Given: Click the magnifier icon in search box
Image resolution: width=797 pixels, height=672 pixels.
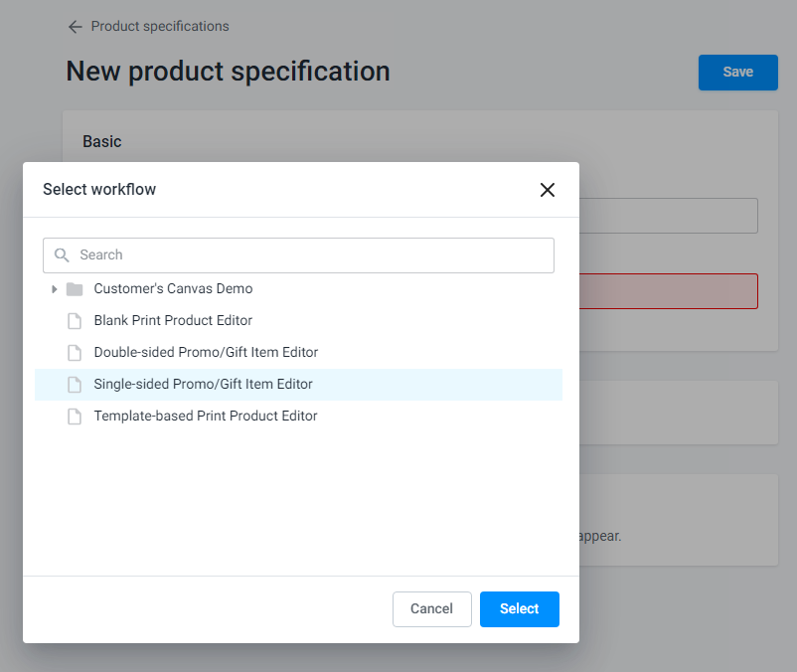Looking at the screenshot, I should [62, 255].
